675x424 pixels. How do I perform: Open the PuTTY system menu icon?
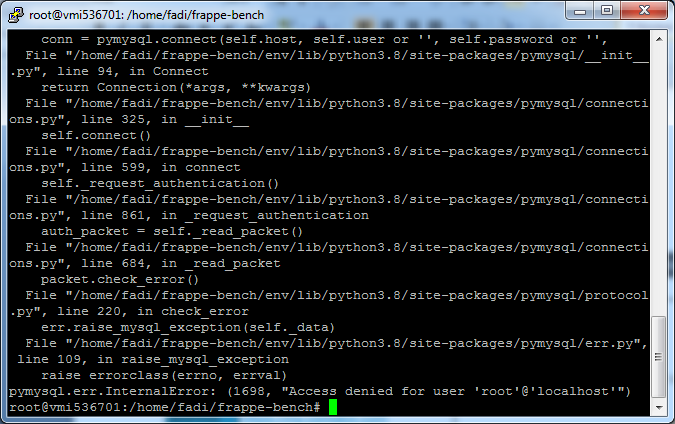pyautogui.click(x=16, y=15)
